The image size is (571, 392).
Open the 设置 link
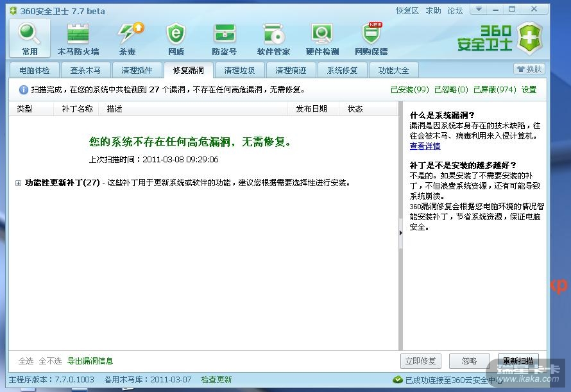[x=529, y=90]
